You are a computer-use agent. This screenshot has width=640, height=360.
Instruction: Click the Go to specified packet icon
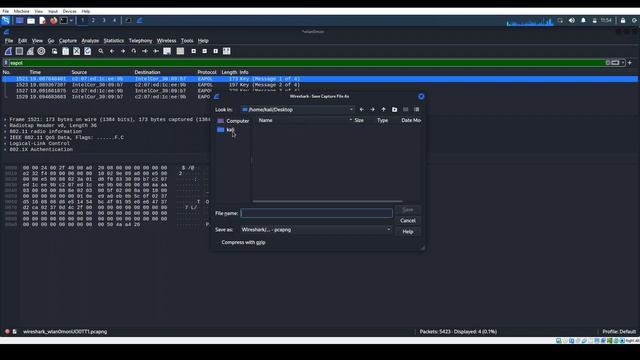coord(134,51)
